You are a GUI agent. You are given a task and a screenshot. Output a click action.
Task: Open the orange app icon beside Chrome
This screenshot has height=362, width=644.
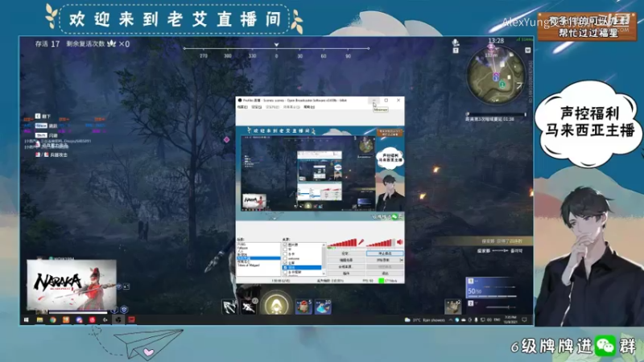coord(66,319)
